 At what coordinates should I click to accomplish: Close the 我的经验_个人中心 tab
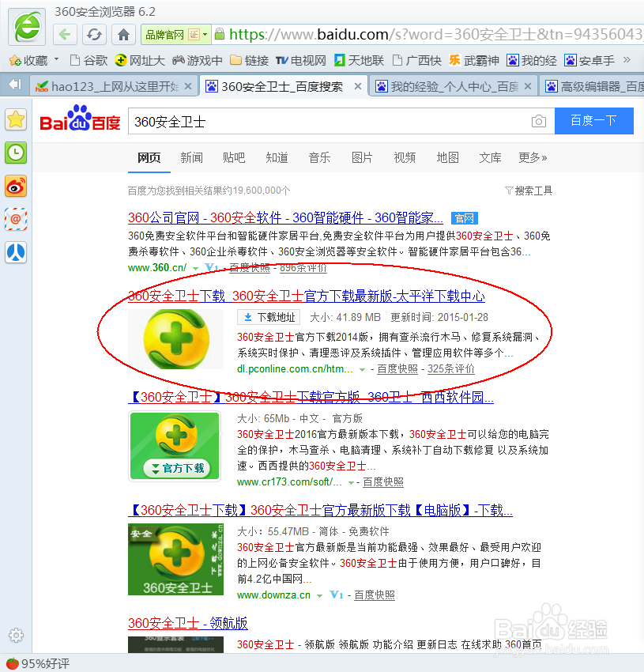528,87
